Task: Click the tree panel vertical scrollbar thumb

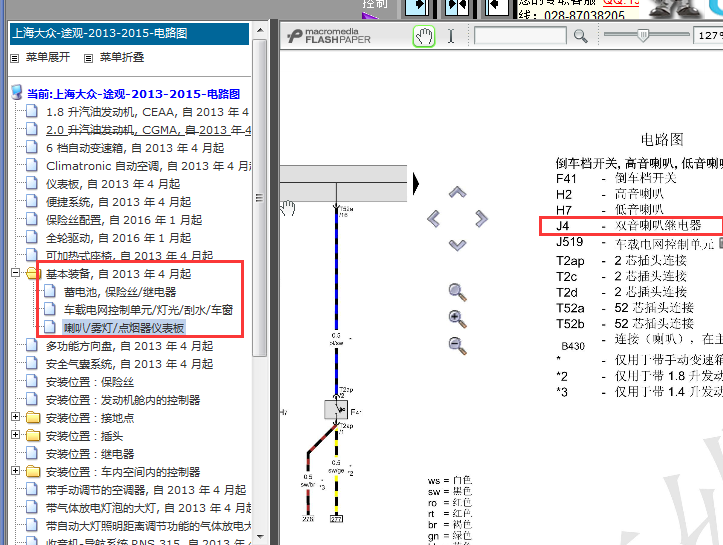Action: [260, 197]
